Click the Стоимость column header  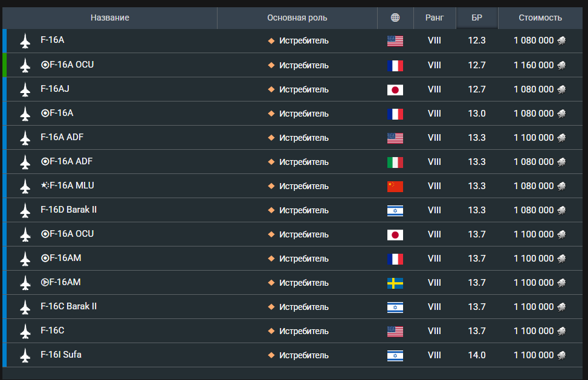click(540, 18)
